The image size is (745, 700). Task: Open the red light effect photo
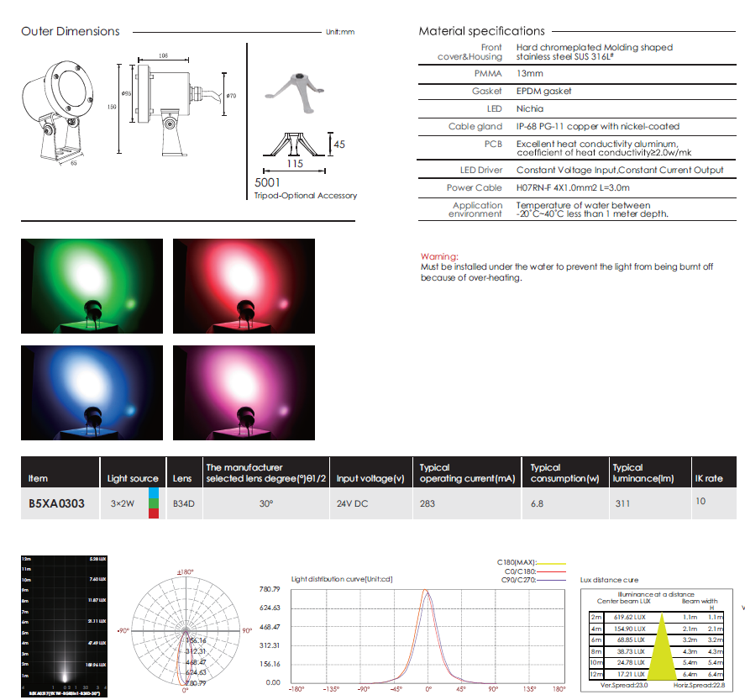click(x=244, y=286)
